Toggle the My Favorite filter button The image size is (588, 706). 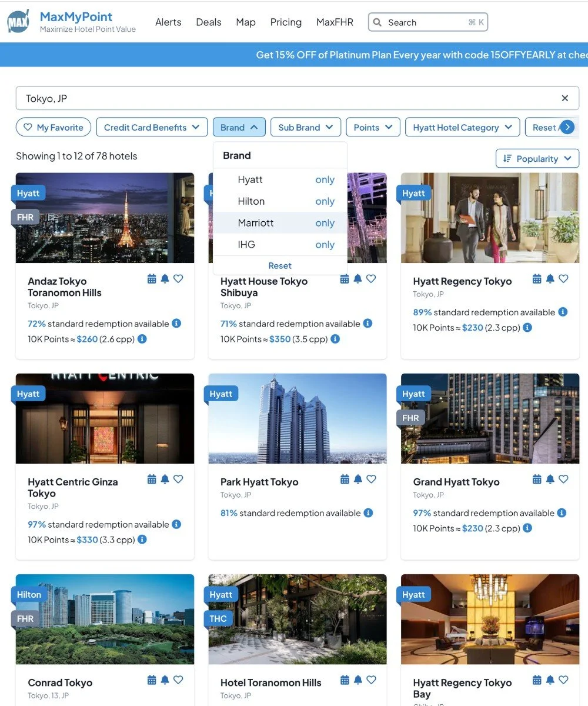click(54, 128)
